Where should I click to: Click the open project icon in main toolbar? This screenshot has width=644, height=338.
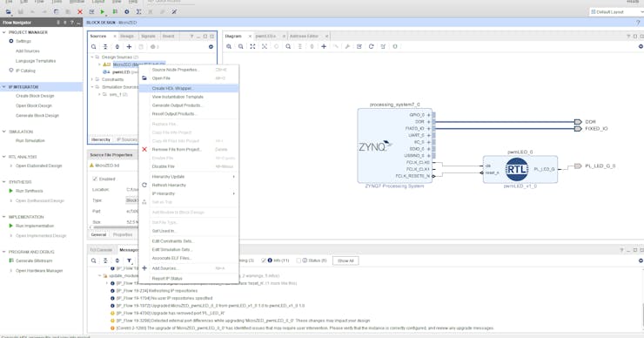pos(8,12)
